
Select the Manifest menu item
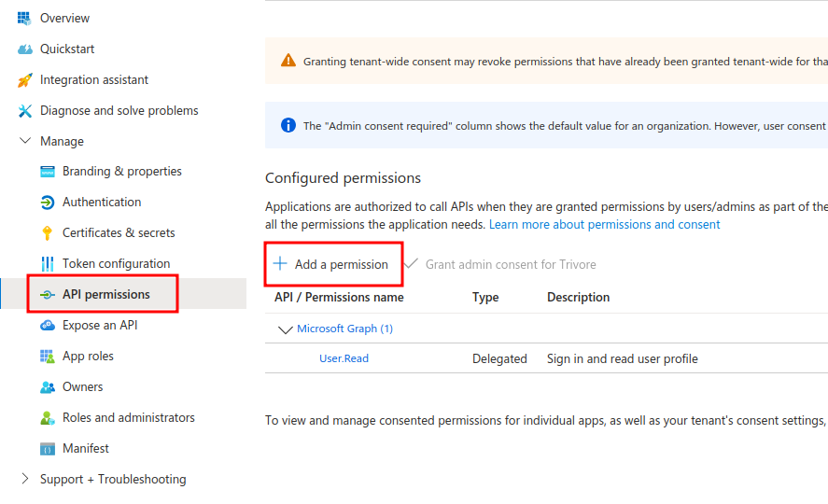85,448
